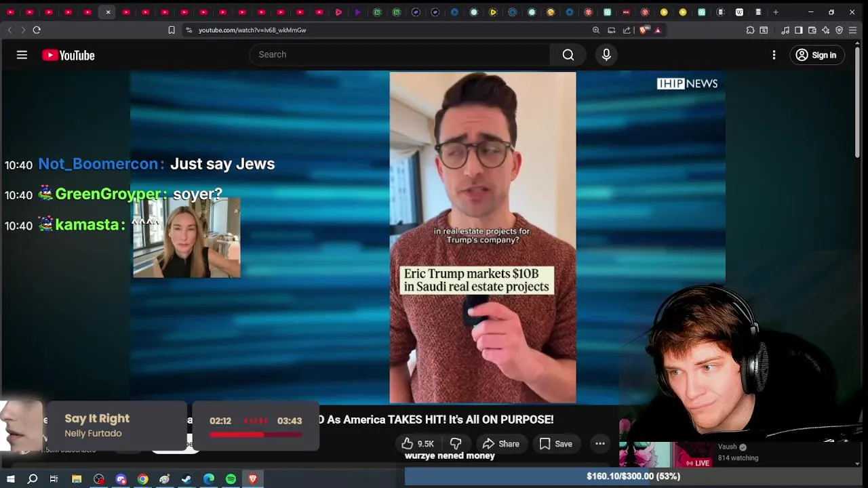This screenshot has height=488, width=868.
Task: Open Brave Wallet icon
Action: [812, 30]
